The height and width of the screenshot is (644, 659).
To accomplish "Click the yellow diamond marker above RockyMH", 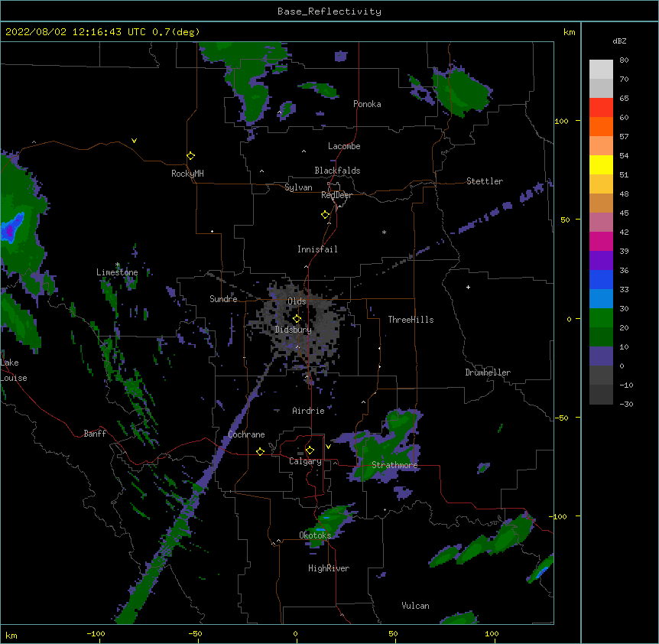I will (x=190, y=156).
